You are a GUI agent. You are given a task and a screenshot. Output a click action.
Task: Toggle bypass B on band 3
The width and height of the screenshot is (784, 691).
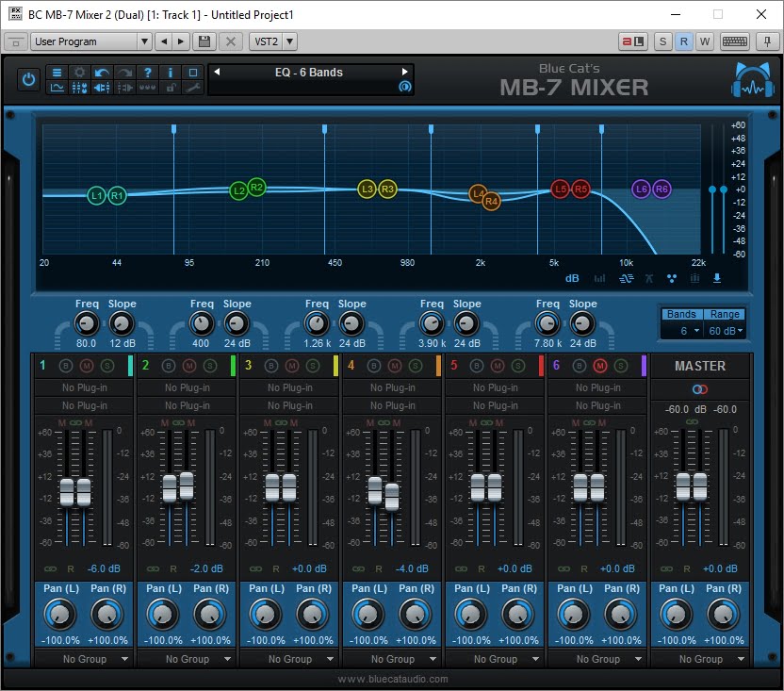point(271,366)
